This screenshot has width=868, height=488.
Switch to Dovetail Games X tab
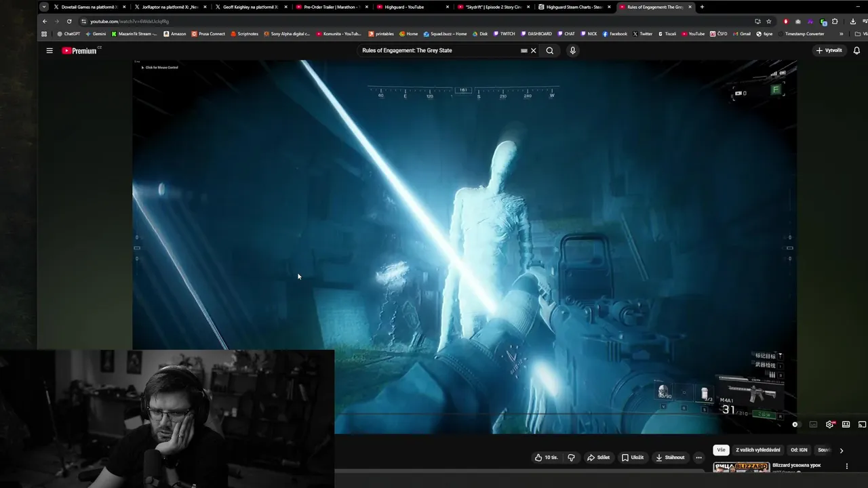coord(89,7)
